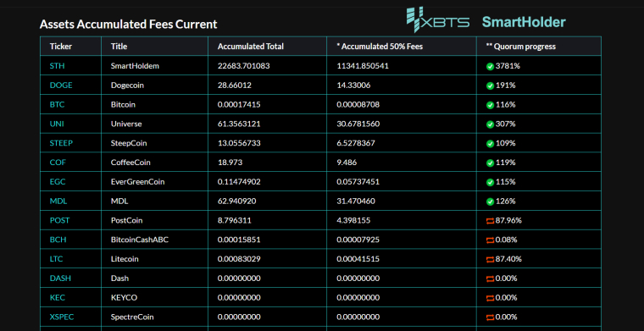Click the orange pending icon in the XSPEC row
644x331 pixels.
[x=490, y=317]
